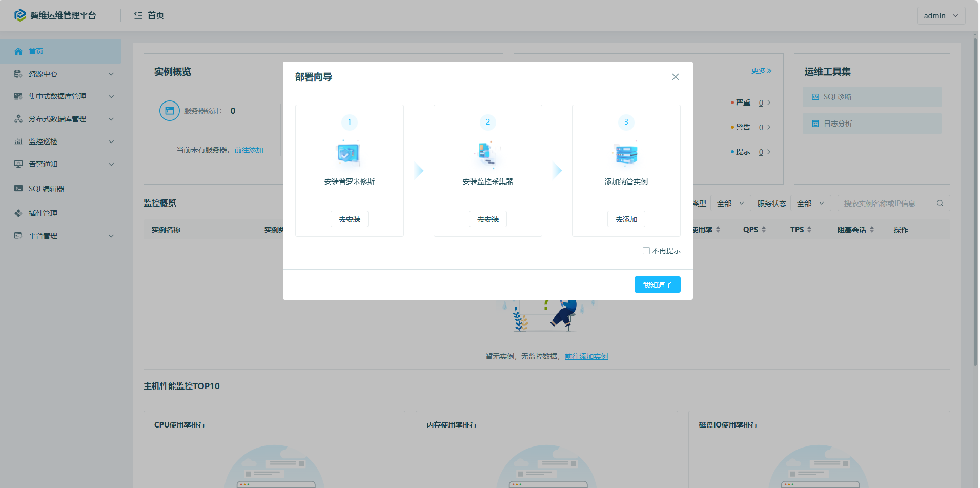
Task: Click the 提示 count value 0
Action: 761,152
